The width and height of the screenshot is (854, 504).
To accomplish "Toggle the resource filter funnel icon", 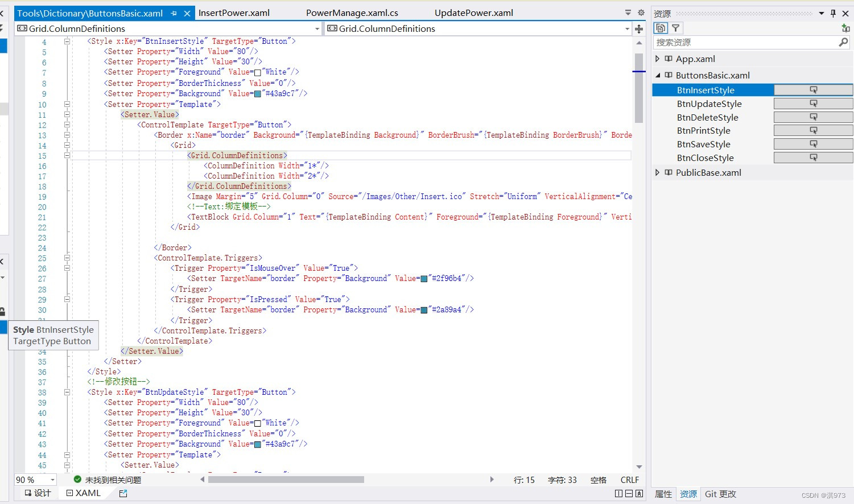I will point(675,28).
